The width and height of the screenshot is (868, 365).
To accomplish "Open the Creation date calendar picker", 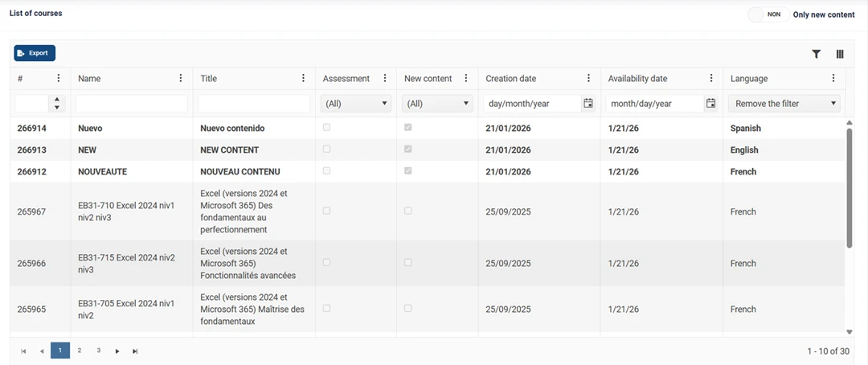I will tap(588, 103).
